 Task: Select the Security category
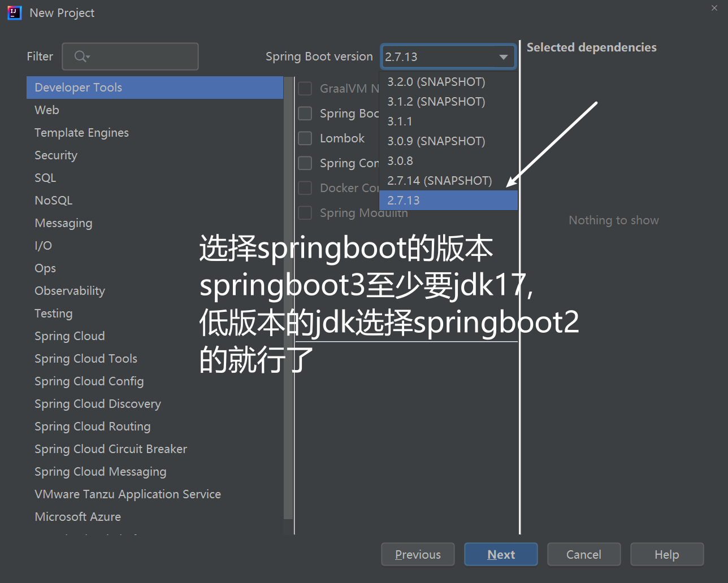[x=155, y=155]
